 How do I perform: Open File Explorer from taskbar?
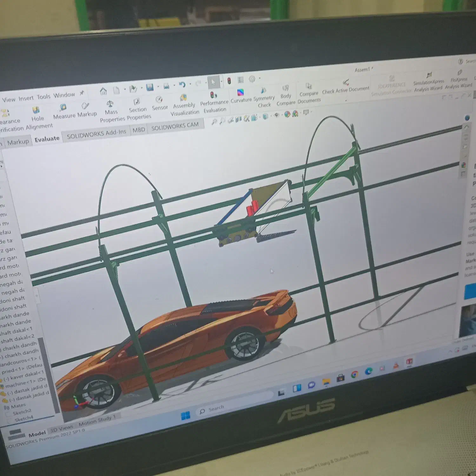coord(326,382)
